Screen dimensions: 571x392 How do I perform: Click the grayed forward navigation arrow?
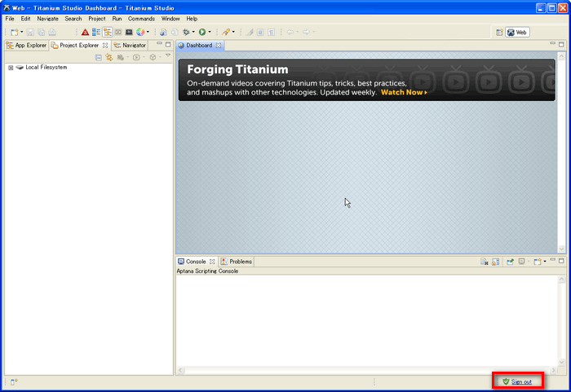pos(306,32)
